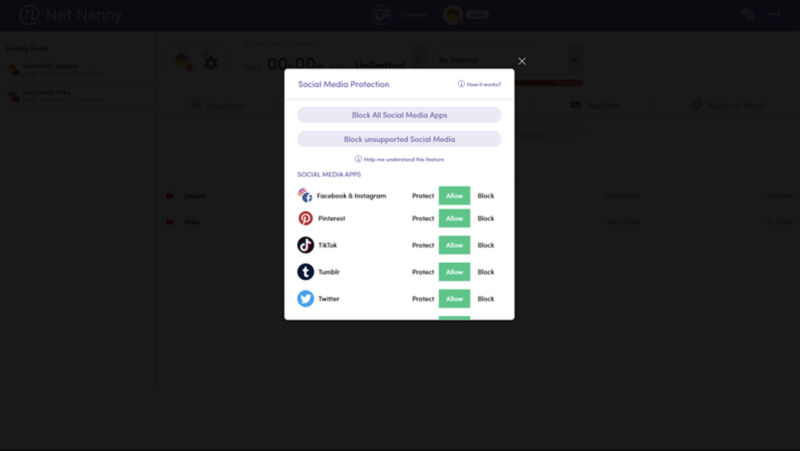Edit screen time with pencil icon
The image size is (800, 451).
[x=418, y=60]
